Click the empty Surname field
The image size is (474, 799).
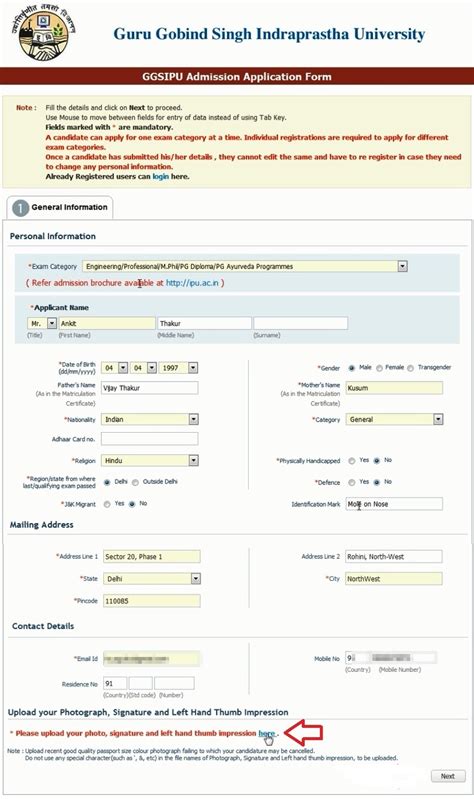pyautogui.click(x=301, y=323)
